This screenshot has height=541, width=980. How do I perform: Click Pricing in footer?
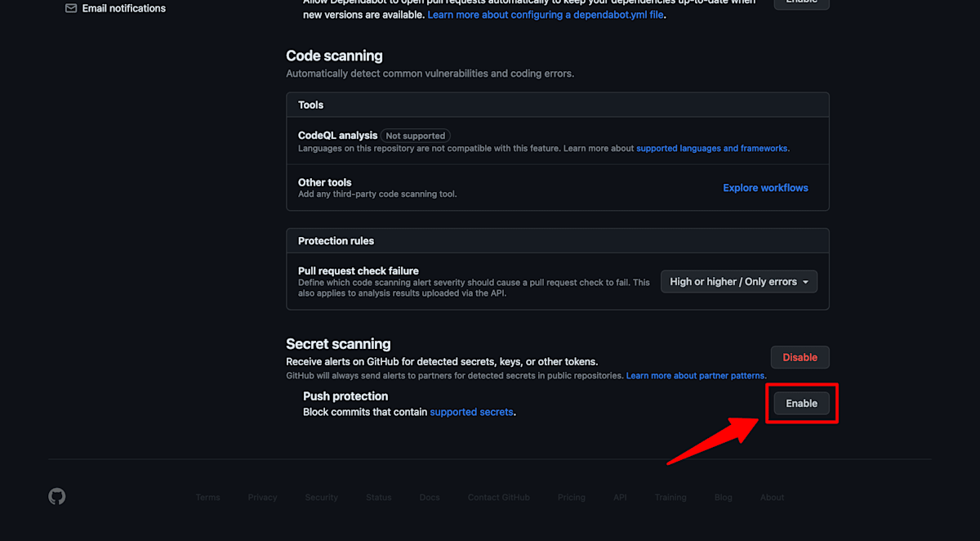click(572, 498)
